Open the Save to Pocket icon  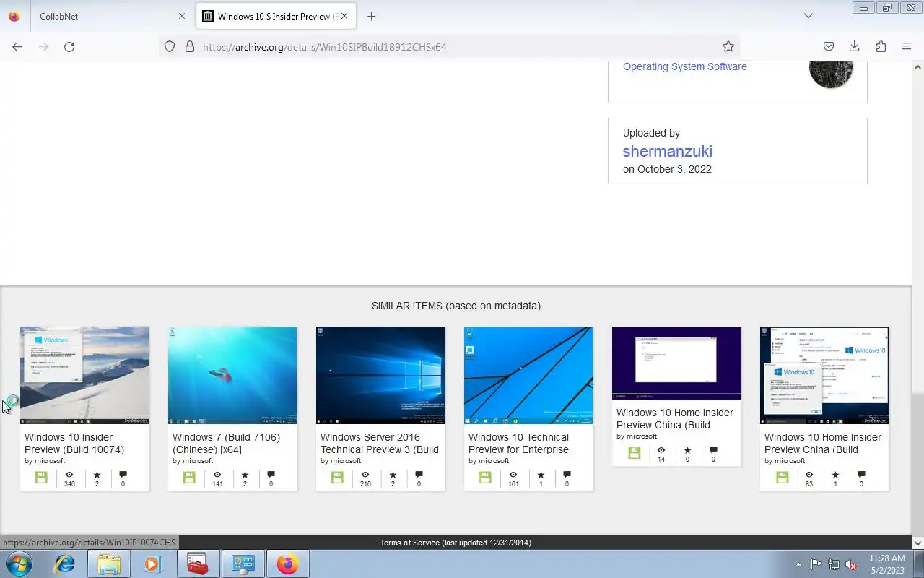tap(829, 46)
